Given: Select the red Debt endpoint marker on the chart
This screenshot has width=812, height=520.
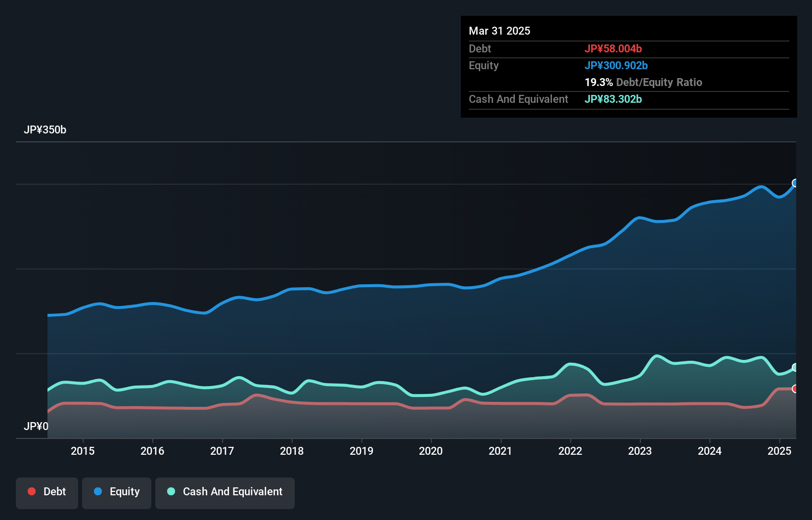Looking at the screenshot, I should point(795,389).
